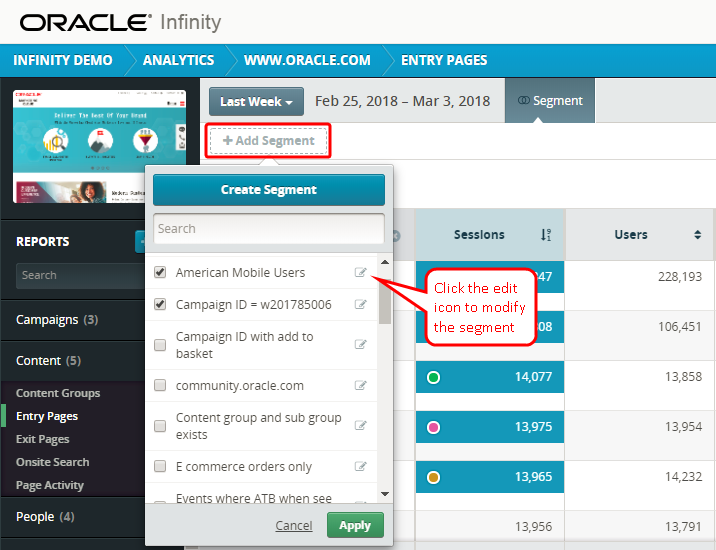Check E commerce orders only checkbox
The height and width of the screenshot is (550, 716).
point(160,466)
